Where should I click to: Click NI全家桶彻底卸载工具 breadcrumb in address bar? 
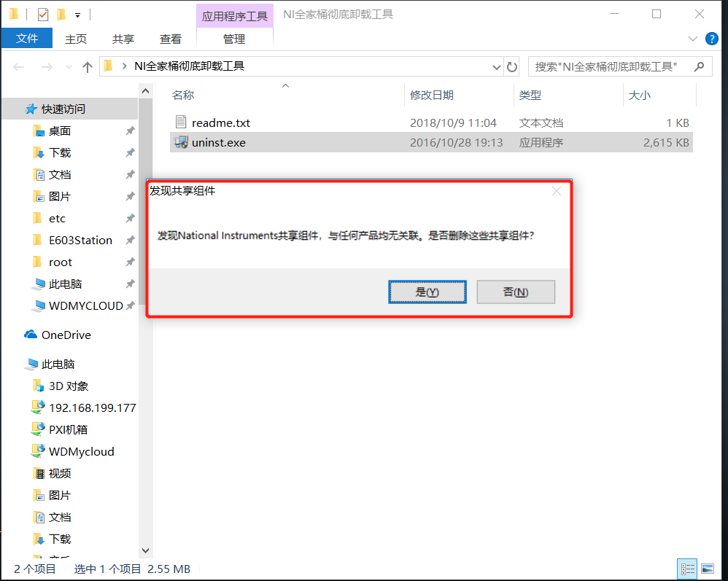(190, 66)
